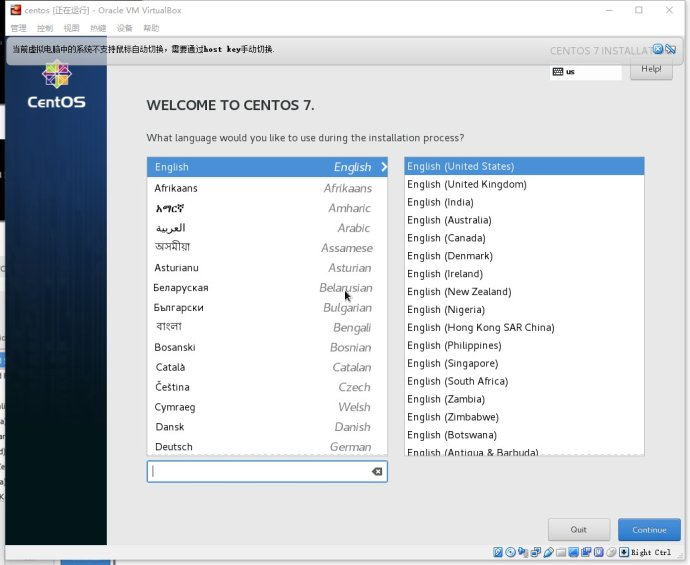Choose English (Singapore) locale
The image size is (690, 565).
tap(524, 363)
